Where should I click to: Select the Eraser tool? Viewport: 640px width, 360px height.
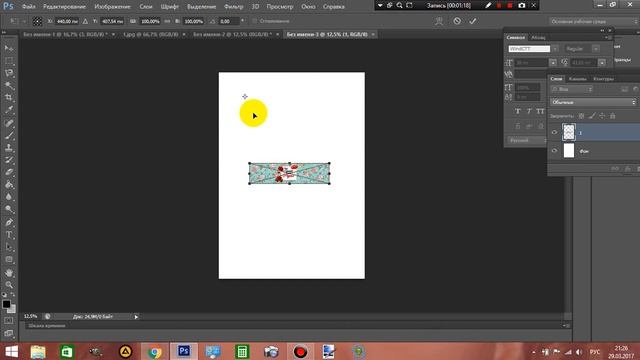point(9,172)
